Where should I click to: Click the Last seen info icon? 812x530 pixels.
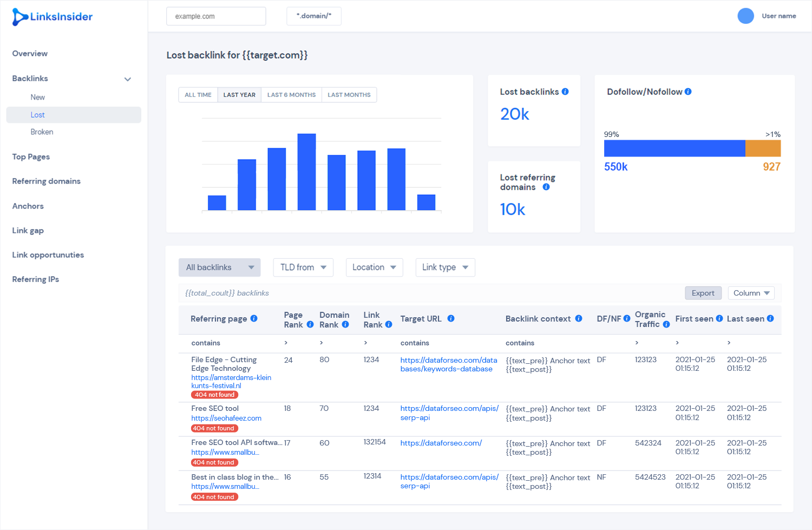[x=770, y=318]
